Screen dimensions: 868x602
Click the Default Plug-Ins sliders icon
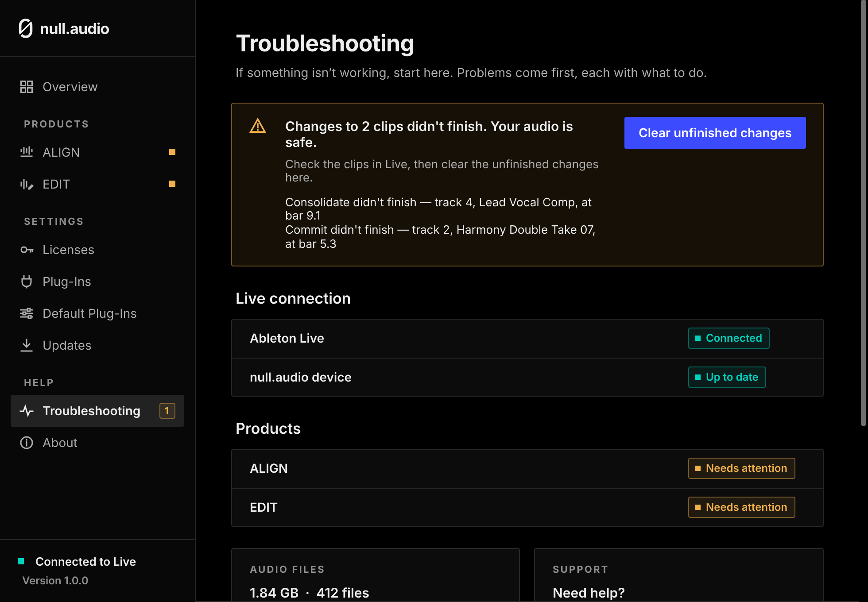click(27, 313)
